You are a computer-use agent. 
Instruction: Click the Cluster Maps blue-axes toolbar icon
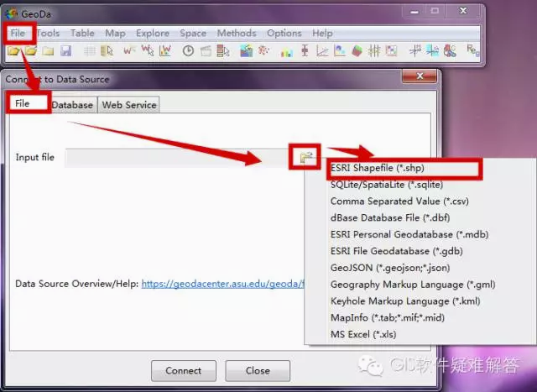pos(433,51)
